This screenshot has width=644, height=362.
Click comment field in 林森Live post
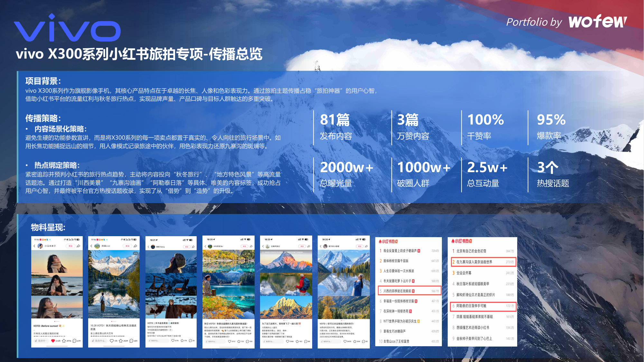coord(99,341)
